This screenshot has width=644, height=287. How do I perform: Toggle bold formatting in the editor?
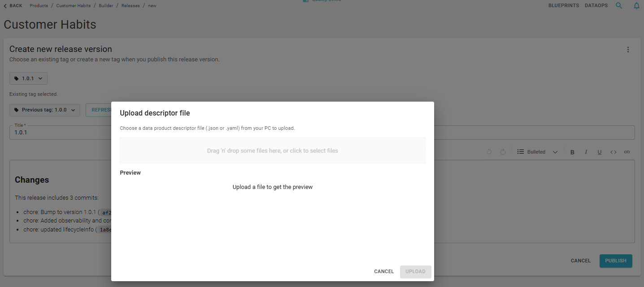tap(572, 152)
